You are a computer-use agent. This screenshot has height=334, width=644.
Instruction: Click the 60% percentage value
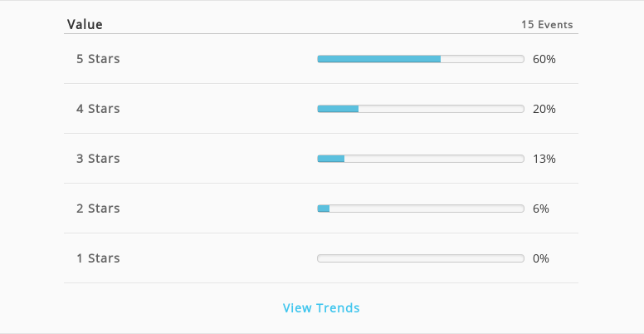pyautogui.click(x=544, y=59)
